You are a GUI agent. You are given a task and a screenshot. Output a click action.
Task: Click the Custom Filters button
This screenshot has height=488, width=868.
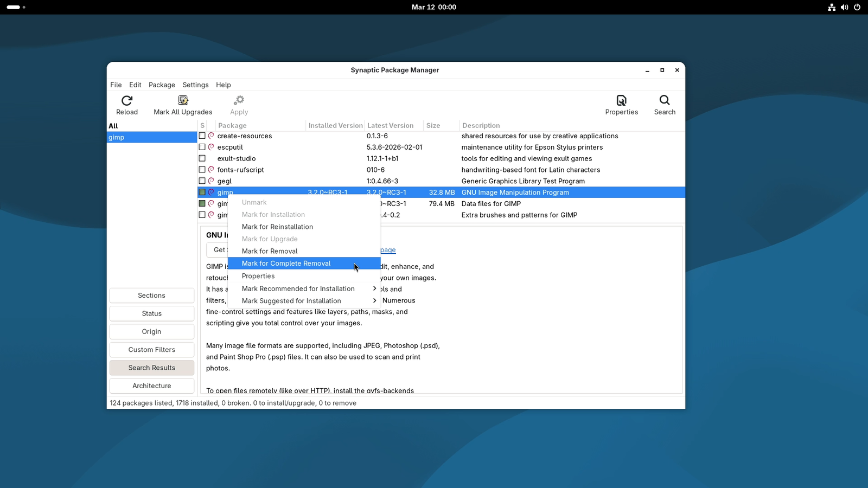152,350
